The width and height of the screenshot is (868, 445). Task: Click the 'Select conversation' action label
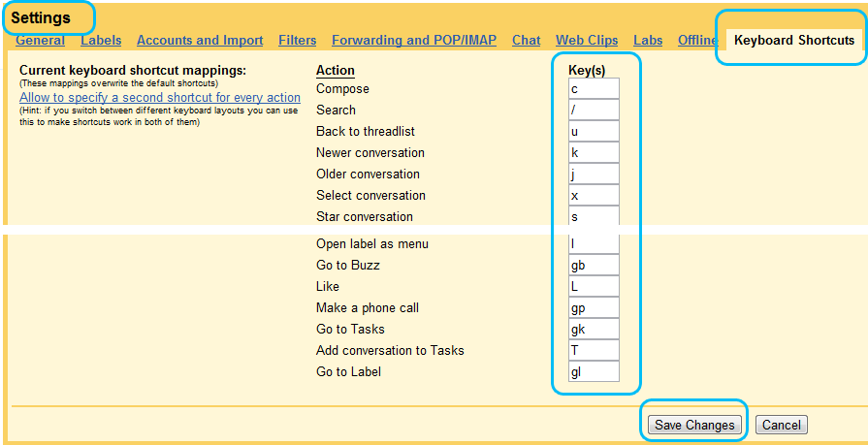click(x=370, y=196)
